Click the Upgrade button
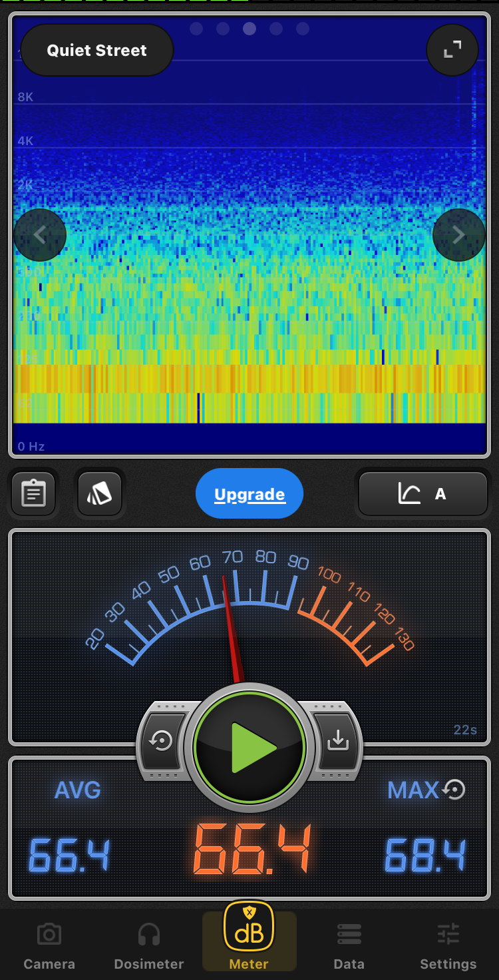This screenshot has width=499, height=980. click(x=249, y=494)
